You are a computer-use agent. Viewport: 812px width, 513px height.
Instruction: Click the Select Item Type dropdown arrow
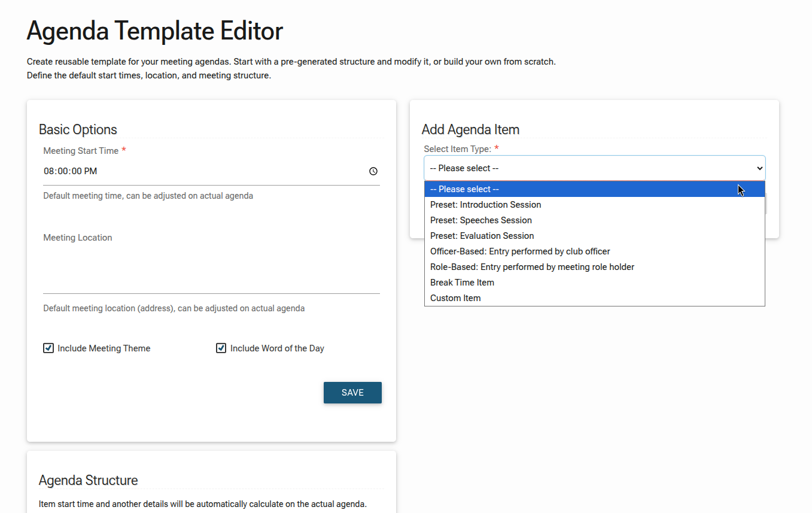[759, 168]
